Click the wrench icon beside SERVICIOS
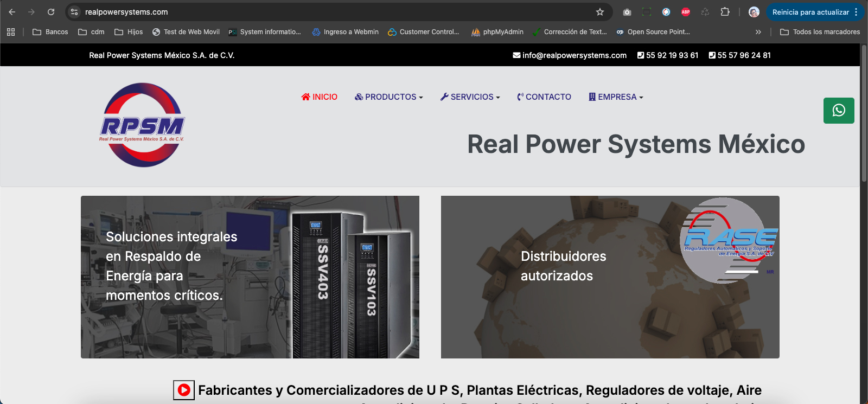Image resolution: width=868 pixels, height=404 pixels. (444, 97)
